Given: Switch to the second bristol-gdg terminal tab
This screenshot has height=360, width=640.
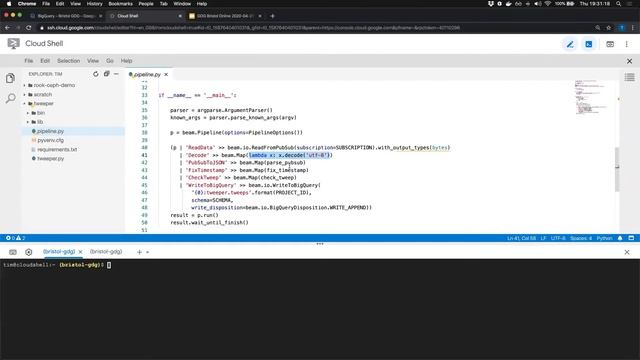Looking at the screenshot, I should [106, 252].
